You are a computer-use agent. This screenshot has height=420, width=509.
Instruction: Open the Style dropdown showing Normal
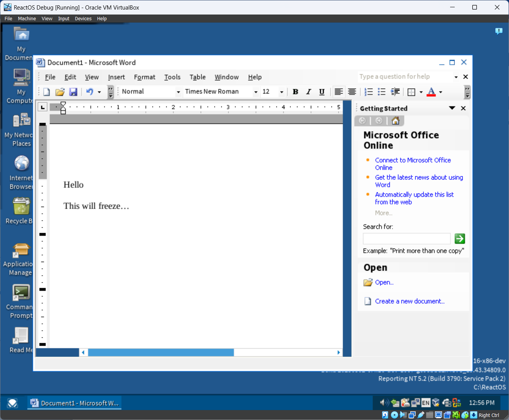[x=178, y=92]
